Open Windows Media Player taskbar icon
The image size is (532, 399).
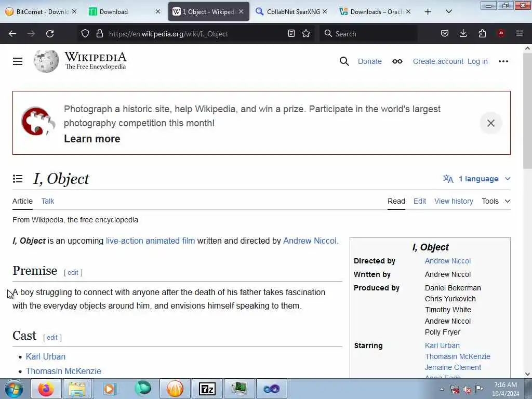(109, 389)
